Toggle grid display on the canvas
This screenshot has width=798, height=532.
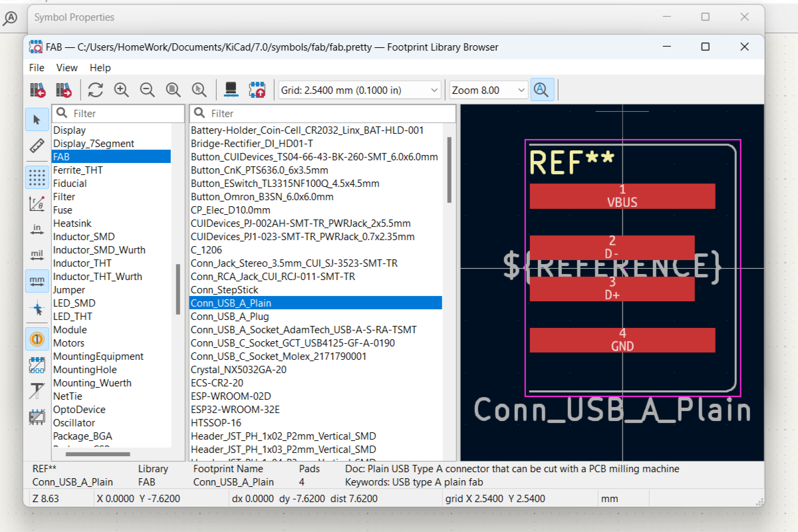point(37,178)
